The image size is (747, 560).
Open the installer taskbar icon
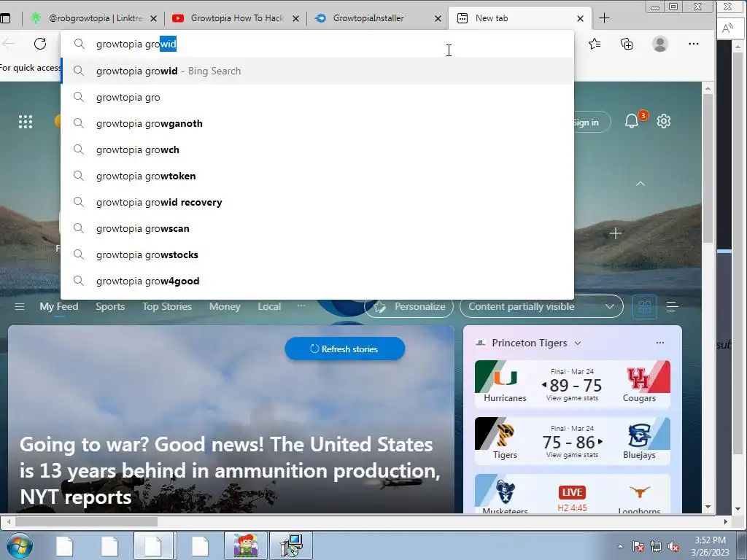(290, 545)
